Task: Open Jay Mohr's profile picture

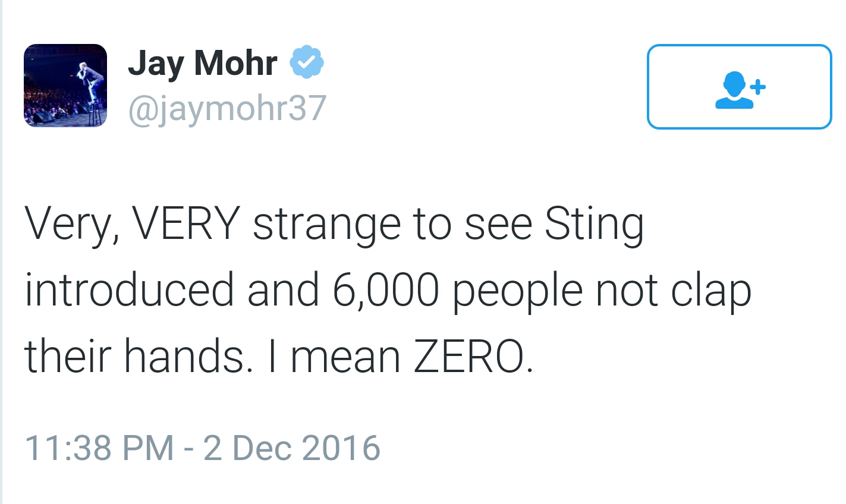Action: [65, 86]
